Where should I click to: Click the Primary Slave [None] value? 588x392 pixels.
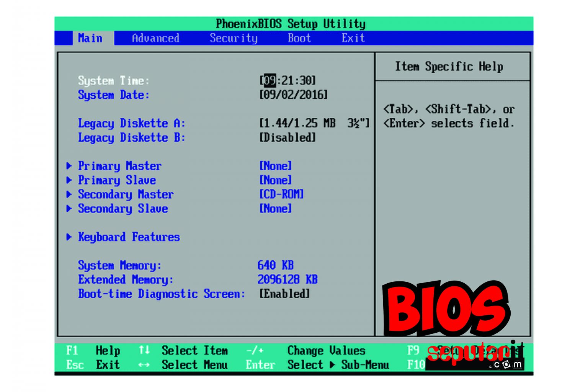click(276, 180)
